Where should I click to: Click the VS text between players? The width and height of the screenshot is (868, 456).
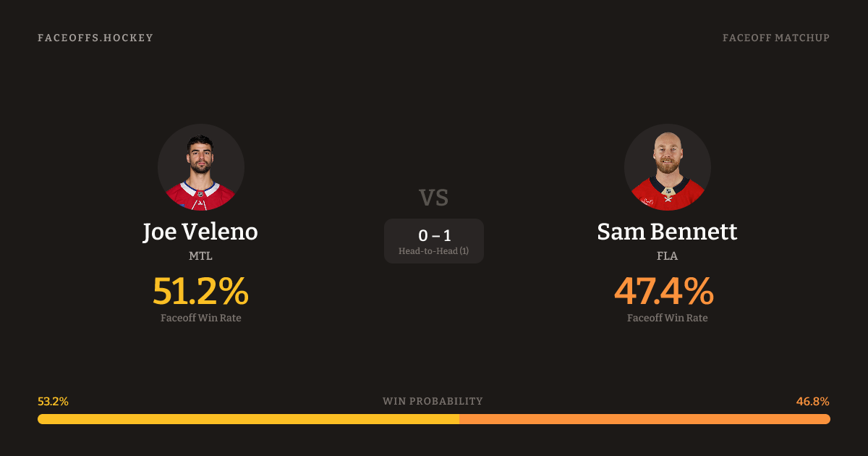433,197
